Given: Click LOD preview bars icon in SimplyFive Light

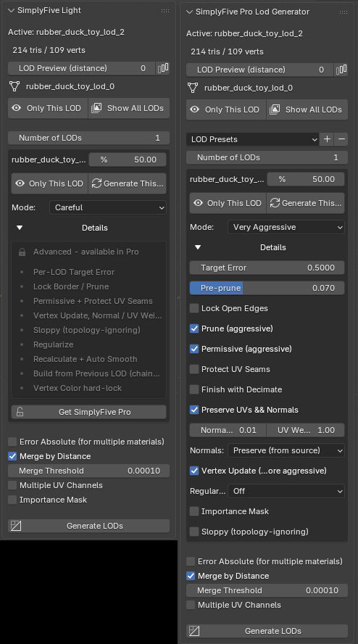Looking at the screenshot, I should point(163,68).
